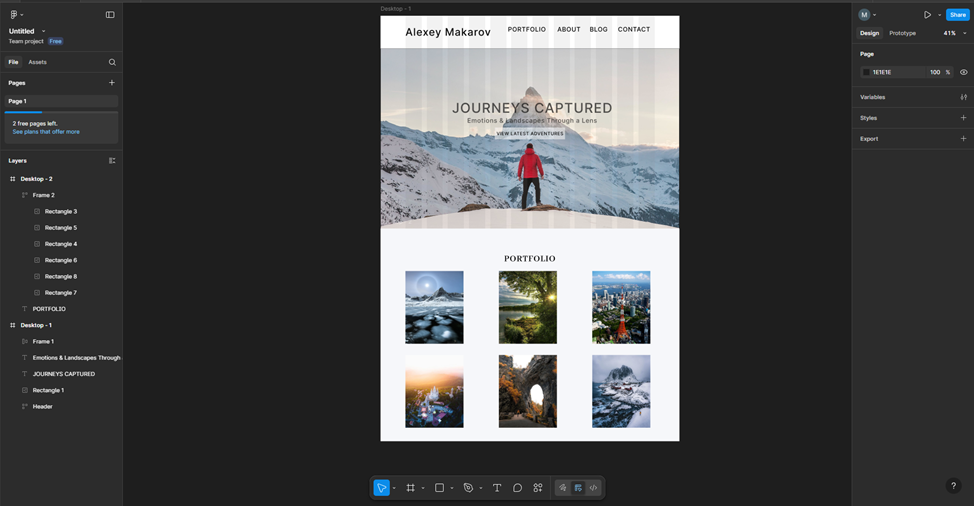974x506 pixels.
Task: Expand the Untitled file name dropdown
Action: (x=43, y=31)
